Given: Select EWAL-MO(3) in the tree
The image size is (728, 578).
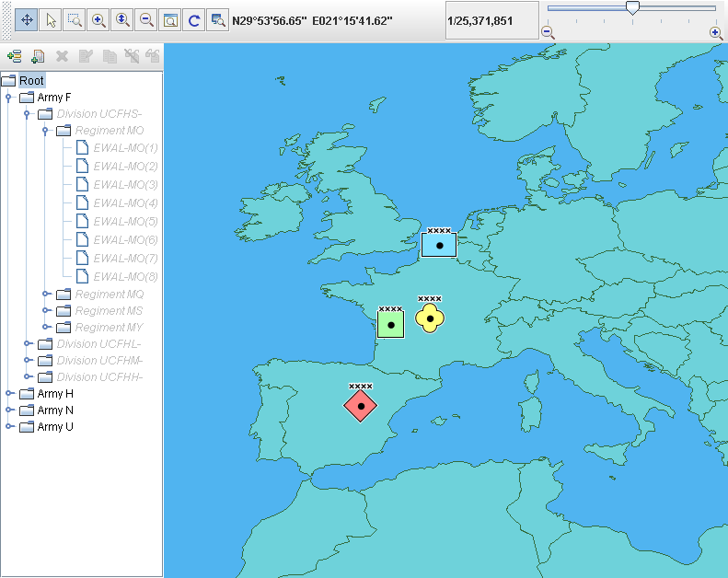Looking at the screenshot, I should (125, 184).
